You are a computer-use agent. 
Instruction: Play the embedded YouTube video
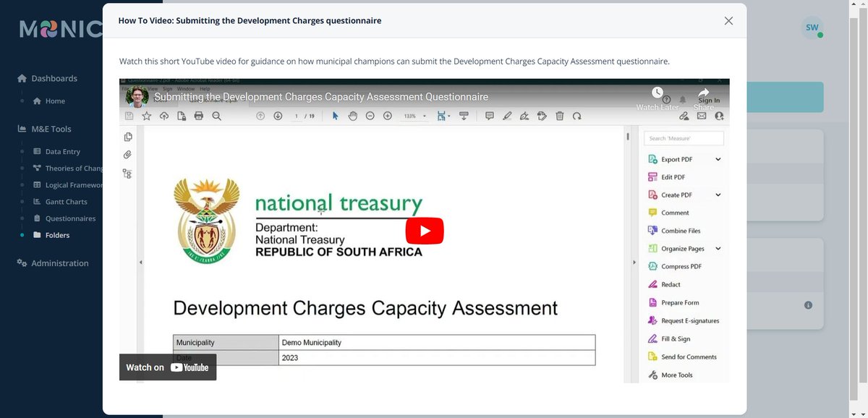tap(424, 231)
